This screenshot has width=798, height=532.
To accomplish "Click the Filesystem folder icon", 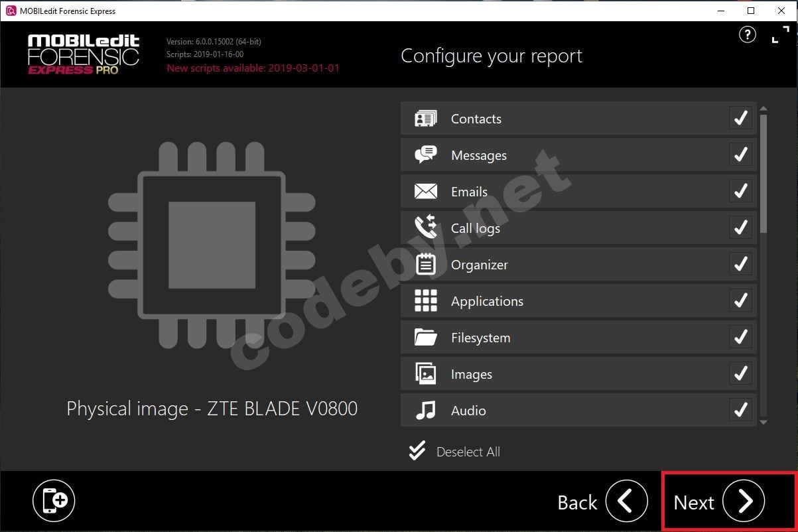I will coord(425,338).
